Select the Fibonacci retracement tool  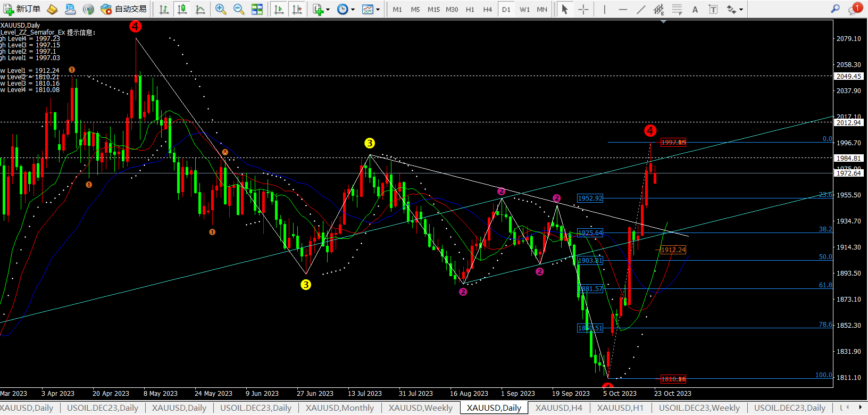[x=677, y=9]
